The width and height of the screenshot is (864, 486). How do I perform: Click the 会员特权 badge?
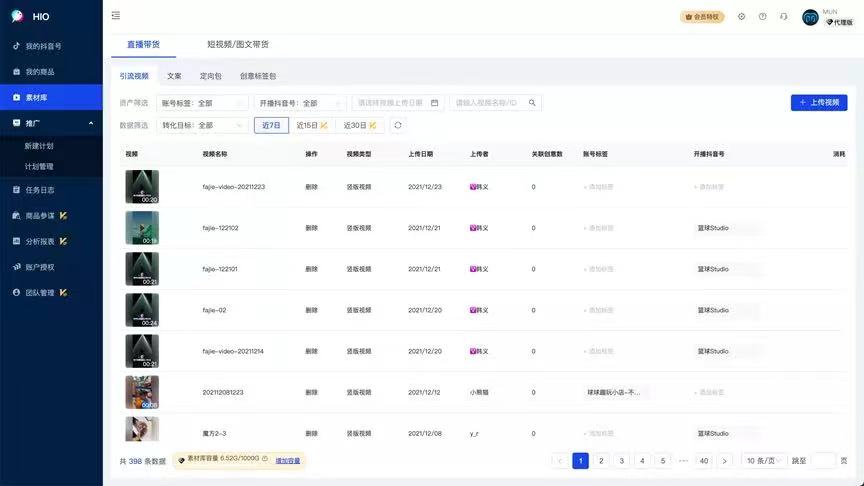702,17
